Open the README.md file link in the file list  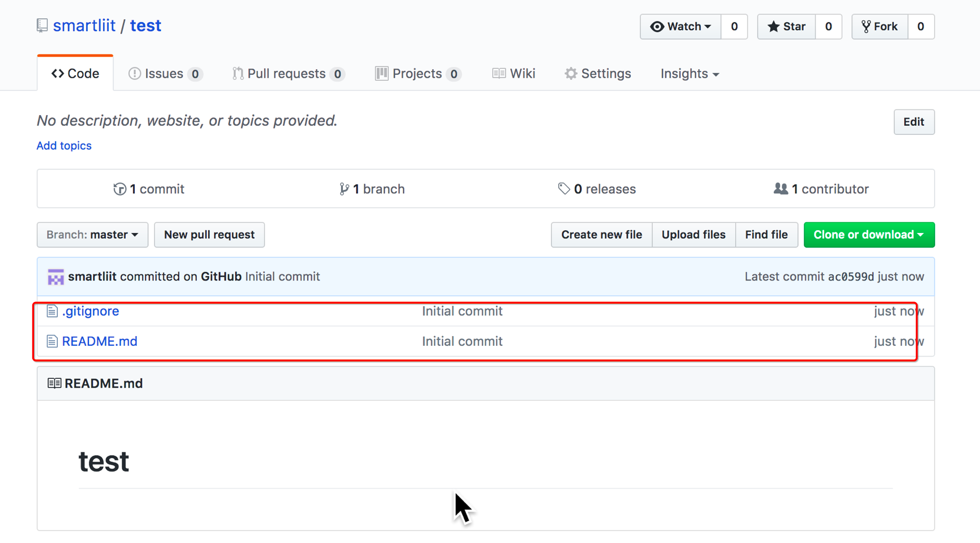click(100, 341)
